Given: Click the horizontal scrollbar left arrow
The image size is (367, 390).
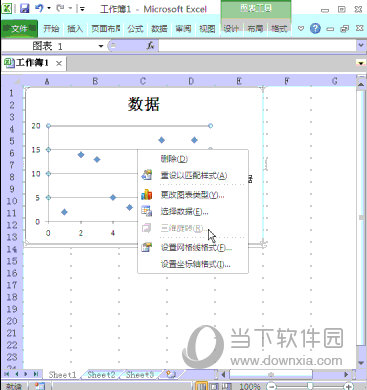Looking at the screenshot, I should tap(223, 375).
